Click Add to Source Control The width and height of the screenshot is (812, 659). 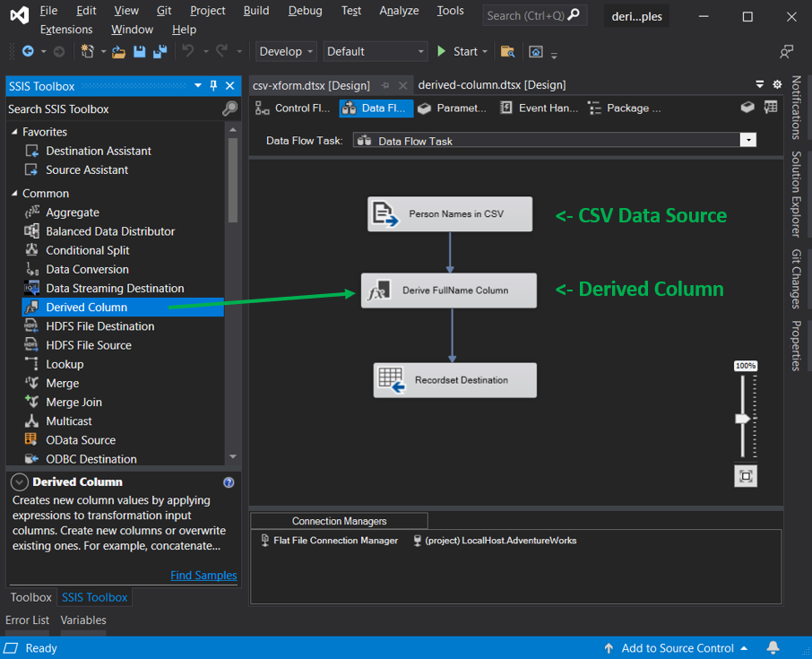(678, 648)
